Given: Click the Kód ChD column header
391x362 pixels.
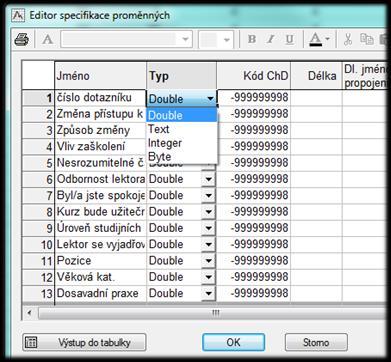Looking at the screenshot, I should [254, 76].
